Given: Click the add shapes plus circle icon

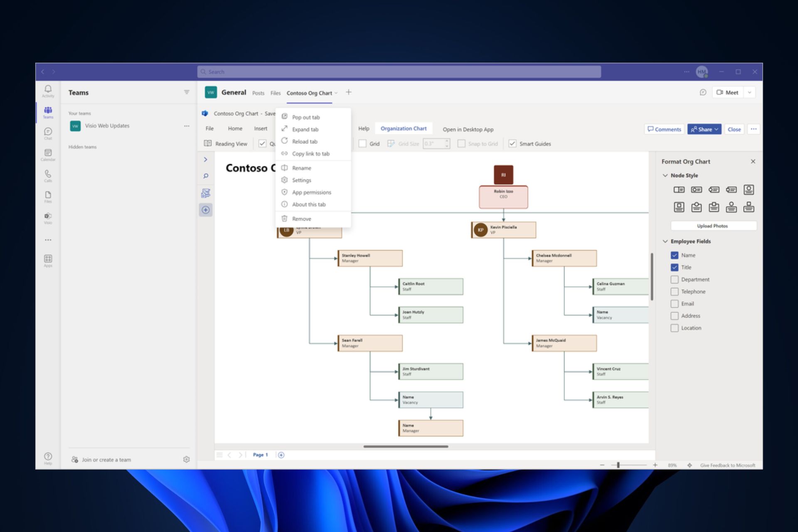Looking at the screenshot, I should [x=206, y=210].
